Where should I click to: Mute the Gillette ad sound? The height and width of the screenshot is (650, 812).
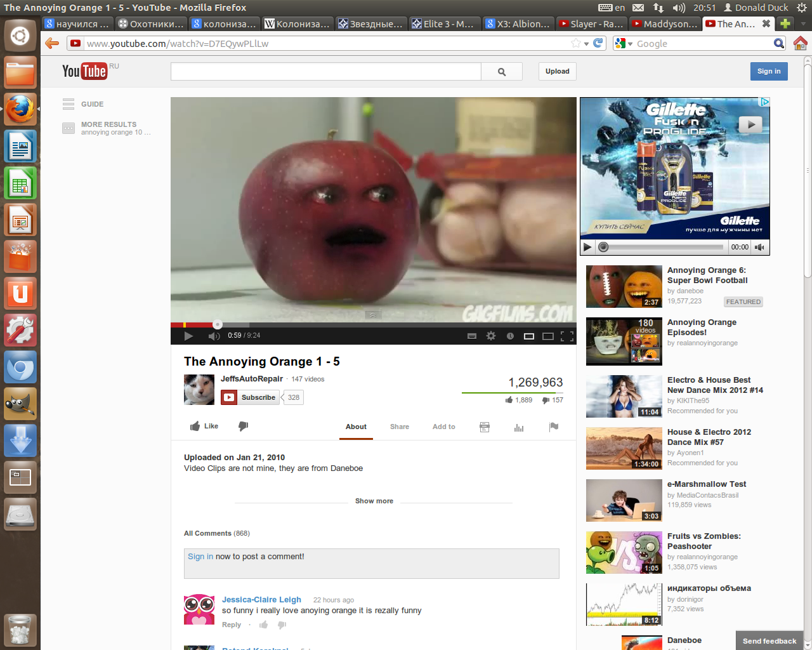click(760, 247)
